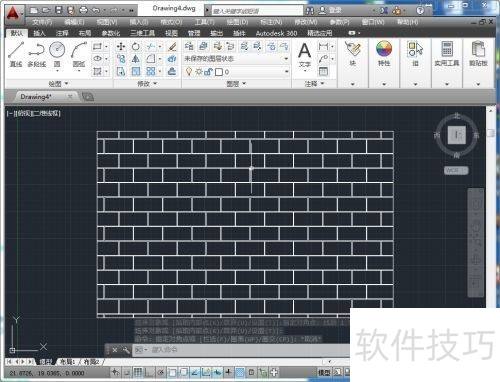Toggle layer on/off lightbulb icon
This screenshot has width=500, height=382.
189,72
